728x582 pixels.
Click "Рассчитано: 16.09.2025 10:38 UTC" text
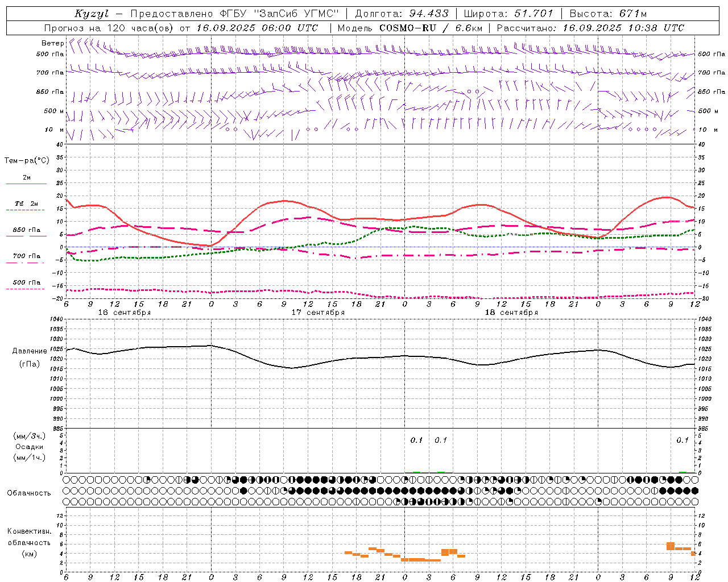(x=590, y=28)
